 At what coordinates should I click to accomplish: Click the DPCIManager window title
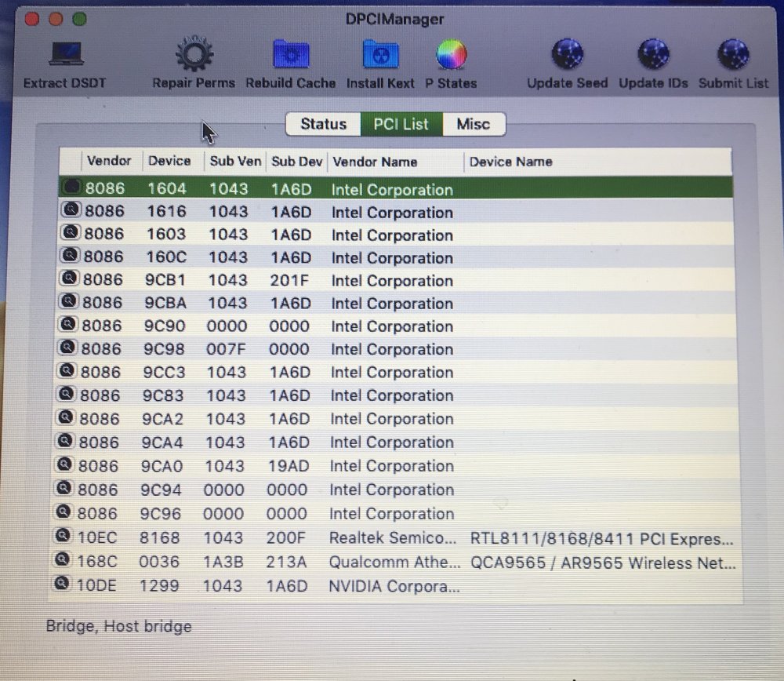(x=394, y=19)
